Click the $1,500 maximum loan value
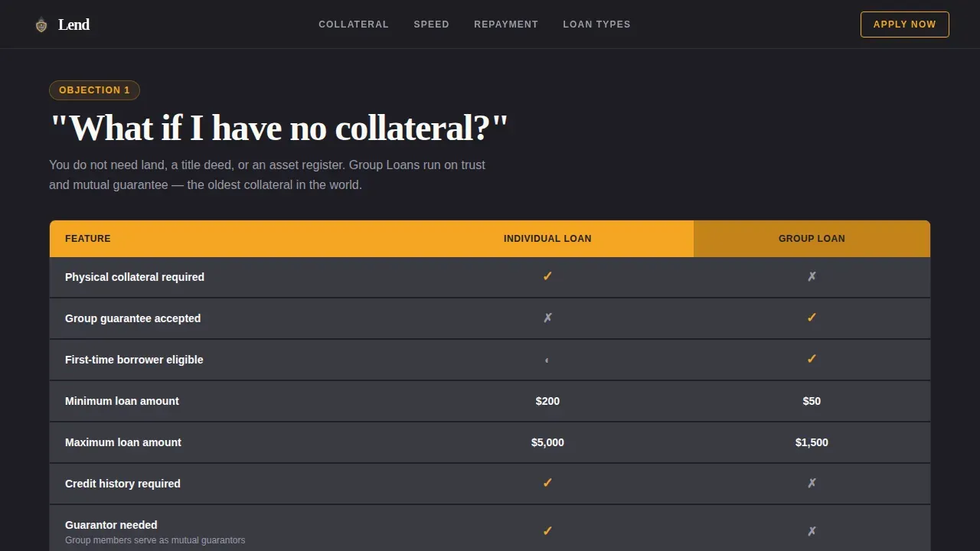Screen dimensions: 980x551 [812, 442]
